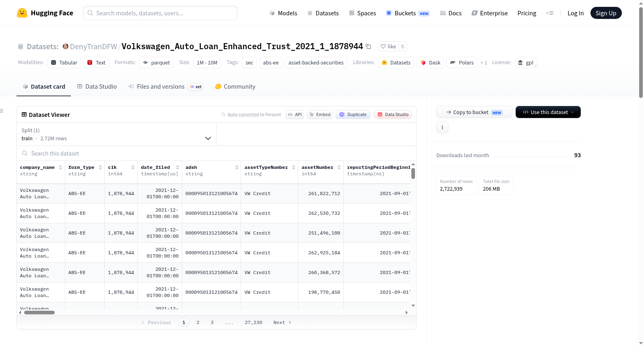
Task: Expand the Split train dropdown
Action: click(117, 134)
